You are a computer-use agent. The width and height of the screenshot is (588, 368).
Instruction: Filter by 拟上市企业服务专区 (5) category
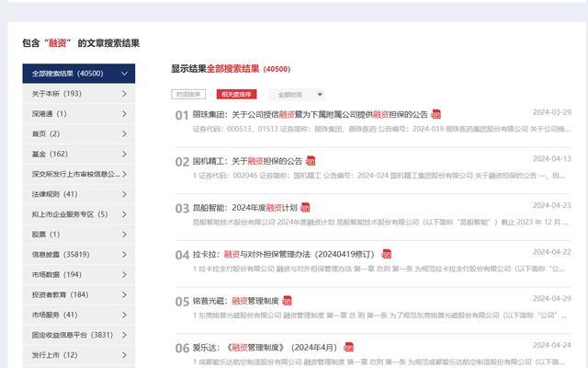(x=79, y=214)
